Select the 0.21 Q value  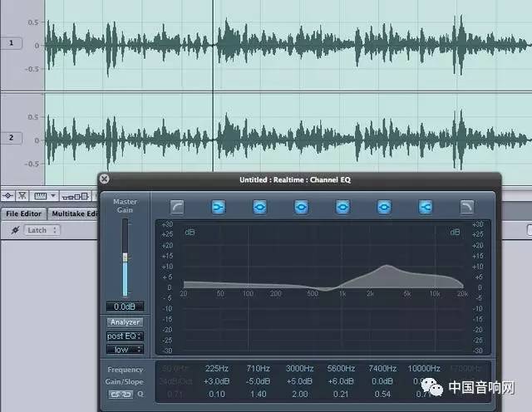[x=341, y=394]
